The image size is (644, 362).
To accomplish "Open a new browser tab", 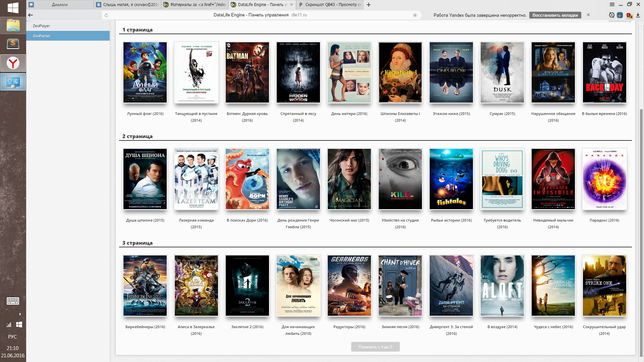I will point(369,5).
